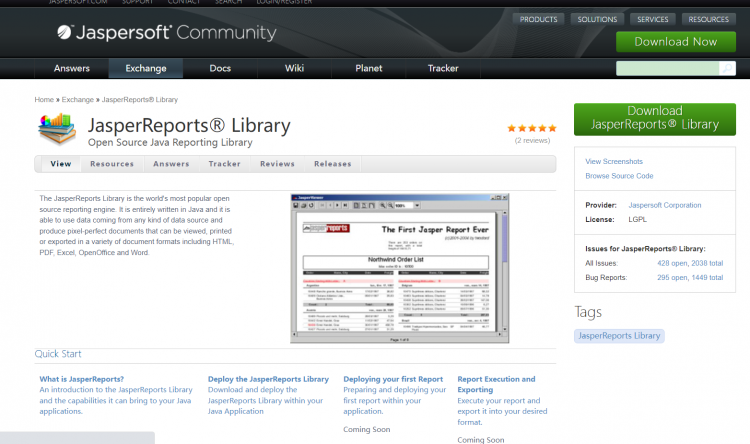This screenshot has height=444, width=750.
Task: Click 295 open bug reports link
Action: 672,278
